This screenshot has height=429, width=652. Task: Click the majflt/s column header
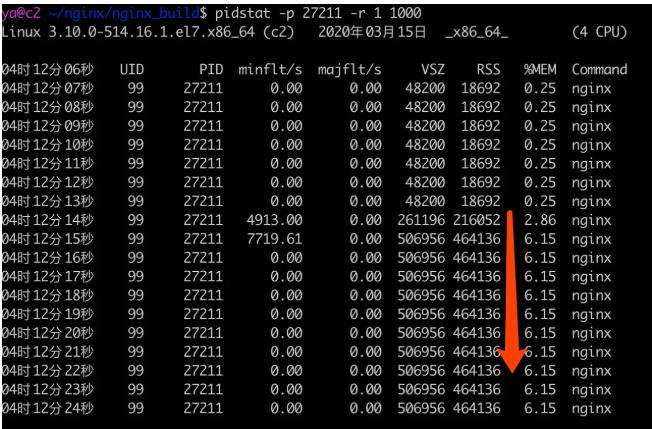[349, 70]
